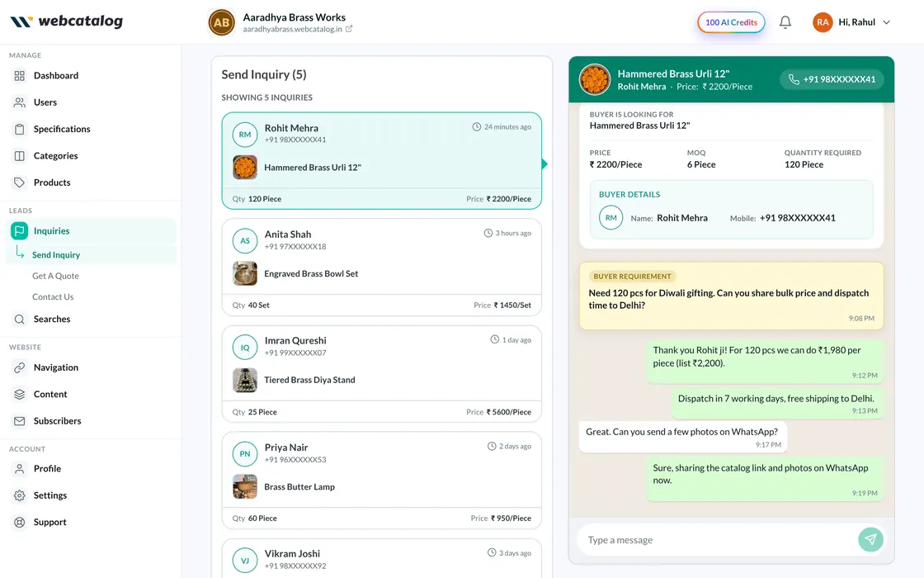This screenshot has height=578, width=924.
Task: Open the Searches menu label
Action: point(52,319)
